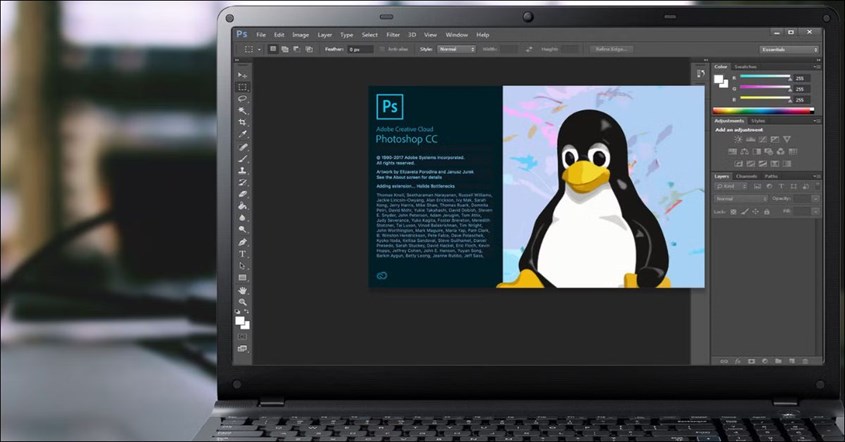Select the Eraser tool

243,194
